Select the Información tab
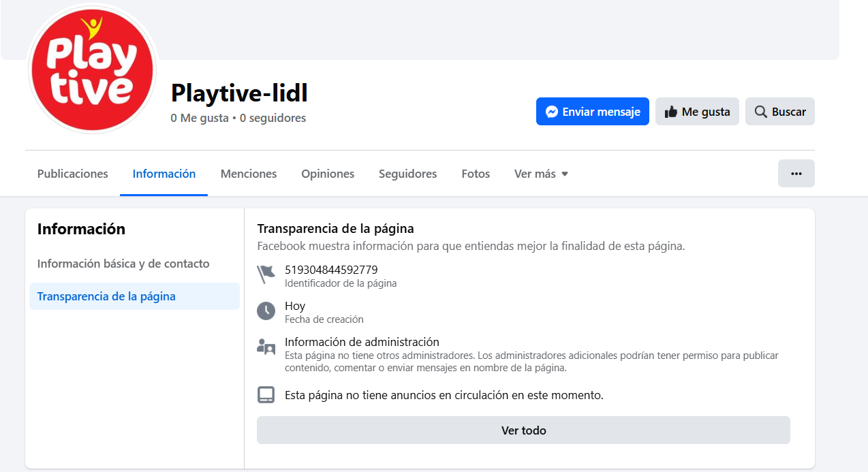This screenshot has width=868, height=472. click(164, 174)
